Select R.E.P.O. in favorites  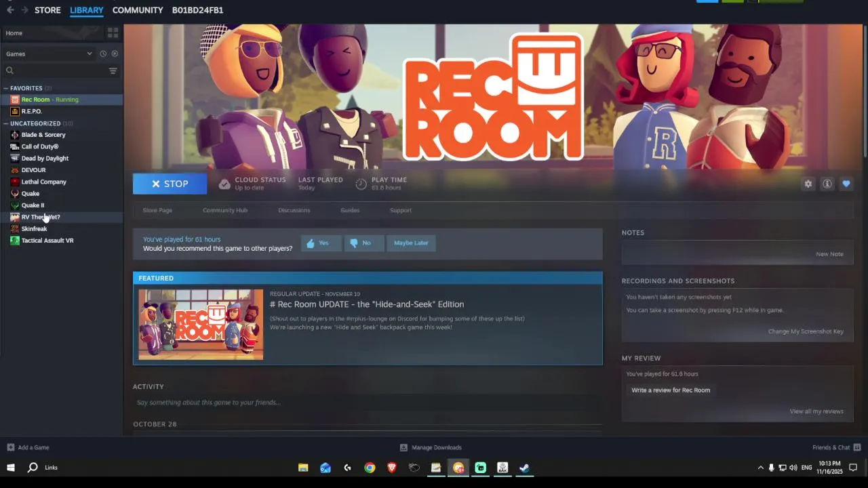click(x=61, y=111)
